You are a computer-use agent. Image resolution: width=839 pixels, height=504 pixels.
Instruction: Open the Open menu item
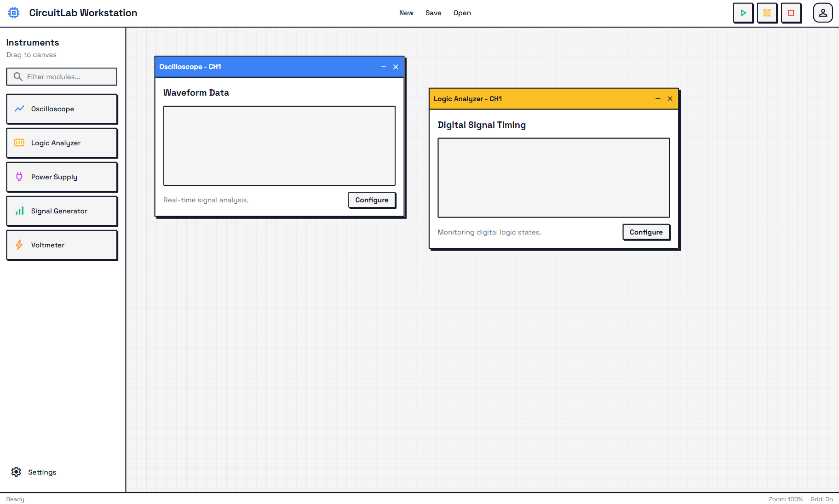coord(462,13)
